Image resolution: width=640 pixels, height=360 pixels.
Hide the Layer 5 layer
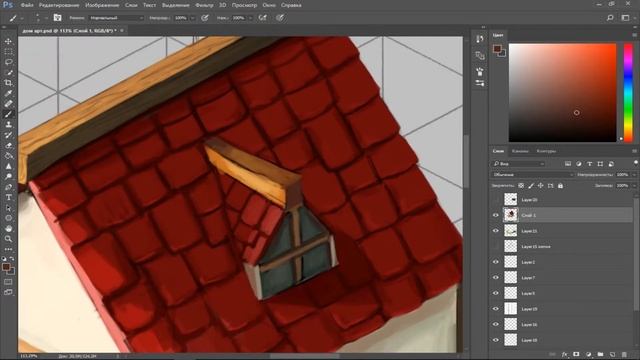[x=496, y=293]
